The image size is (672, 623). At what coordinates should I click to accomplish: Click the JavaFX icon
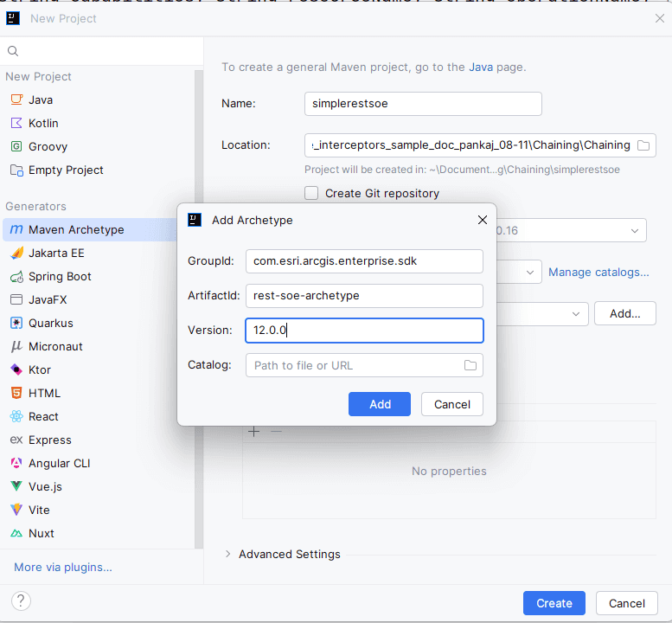pos(16,299)
